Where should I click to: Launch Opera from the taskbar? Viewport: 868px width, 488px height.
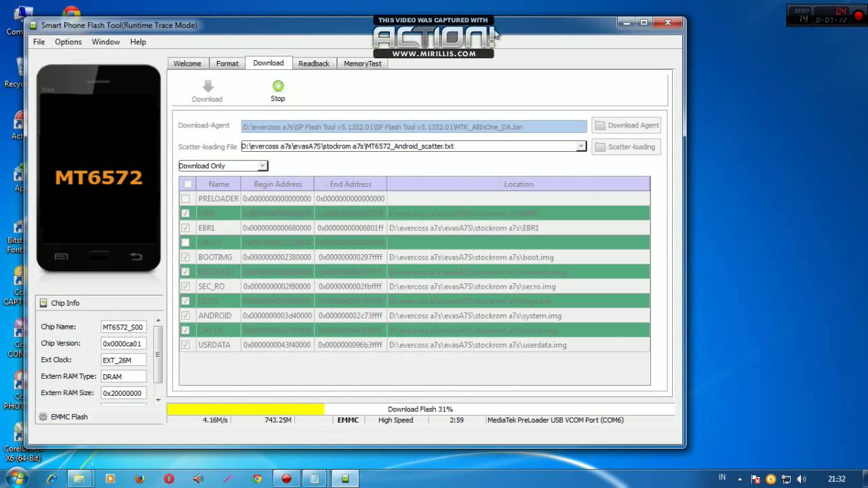point(169,479)
